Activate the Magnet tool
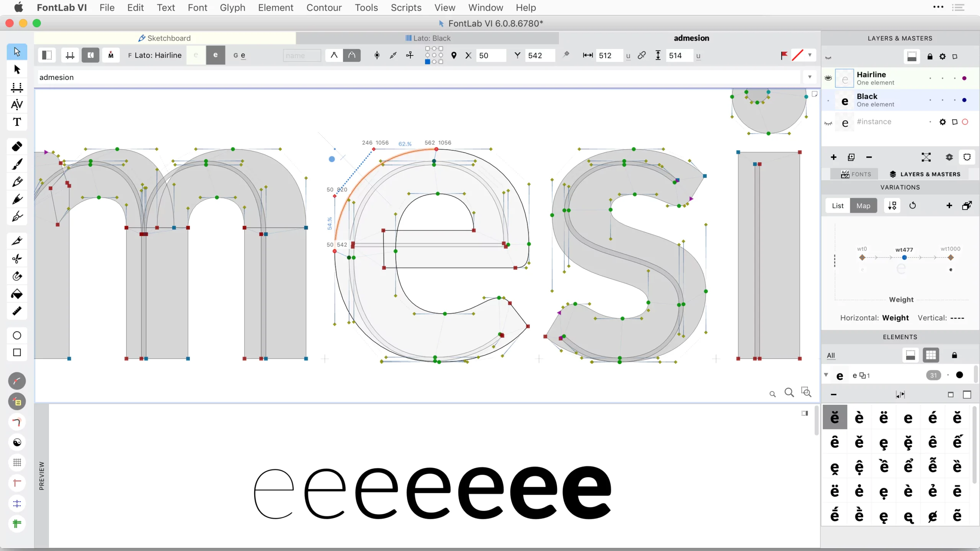980x551 pixels. [x=17, y=276]
